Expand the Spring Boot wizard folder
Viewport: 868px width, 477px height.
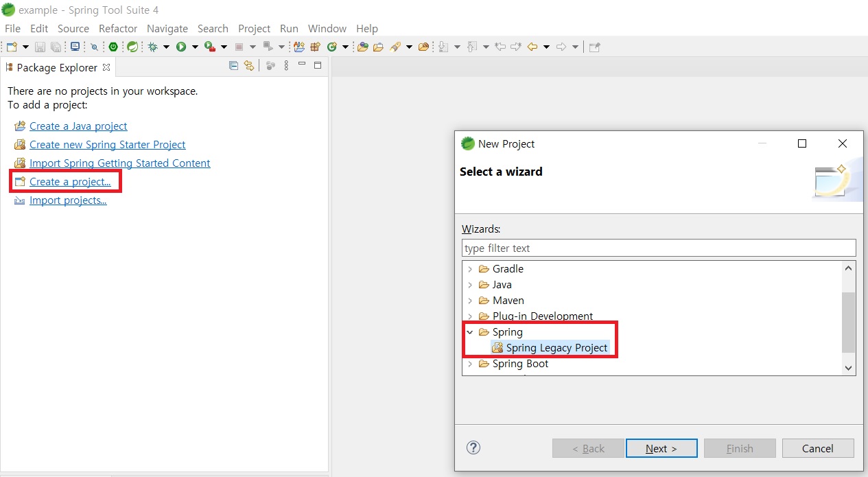470,364
